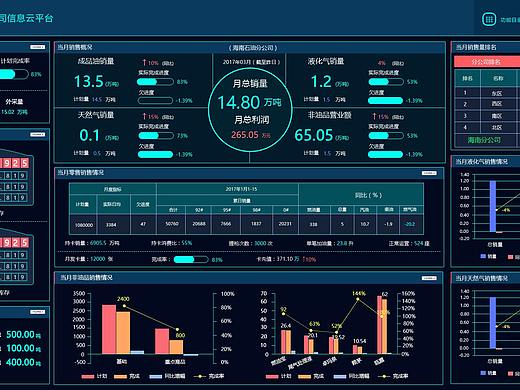
Task: Click the upper red 925 counter digits
Action: [15, 163]
